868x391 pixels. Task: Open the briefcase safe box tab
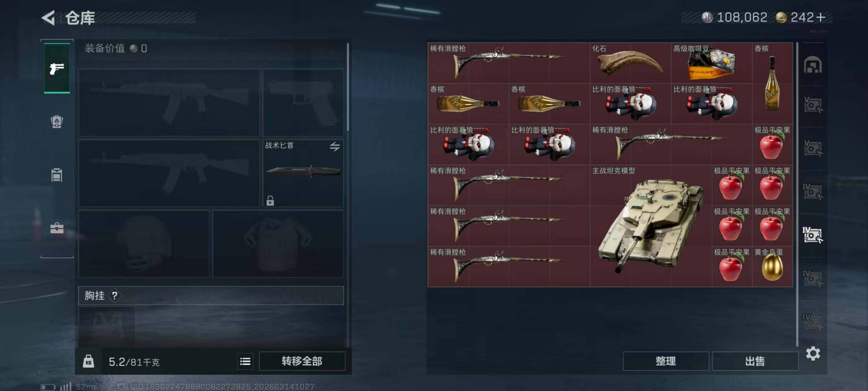click(x=57, y=228)
